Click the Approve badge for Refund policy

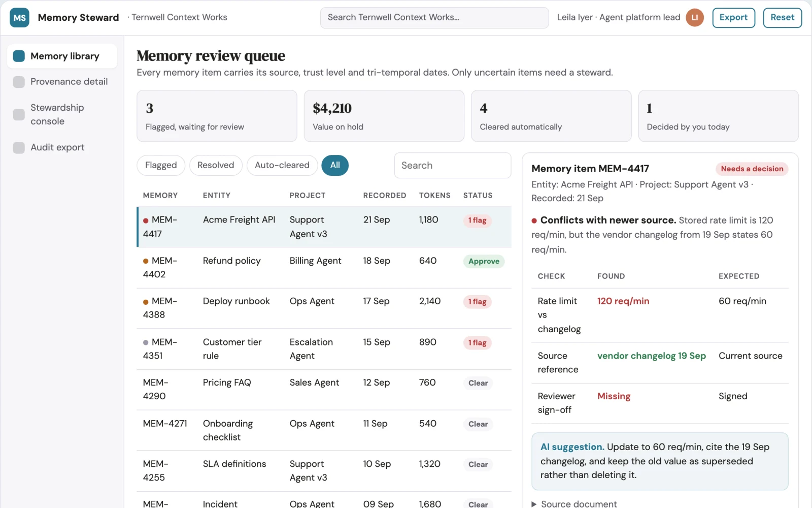(x=484, y=262)
